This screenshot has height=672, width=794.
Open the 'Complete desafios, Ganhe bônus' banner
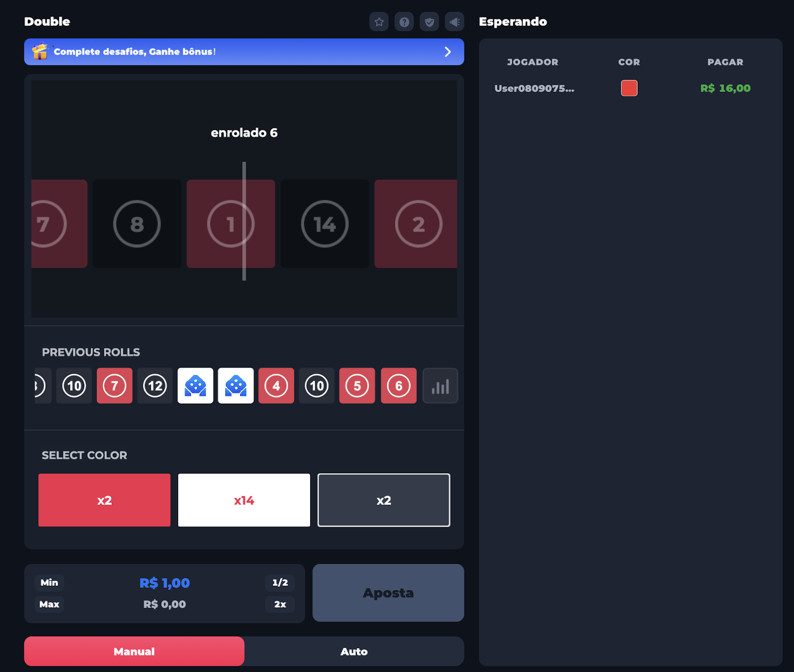pos(244,52)
